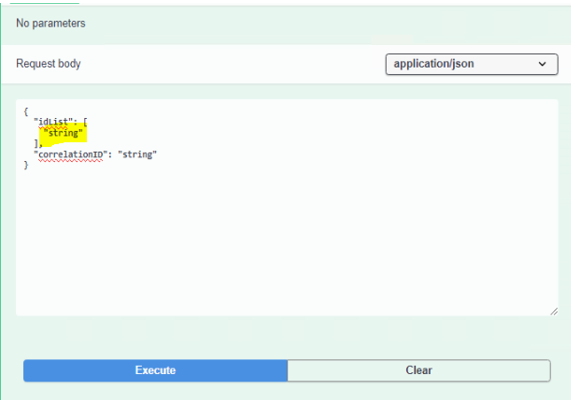Click the textarea resize handle corner
571x400 pixels.
coord(554,311)
